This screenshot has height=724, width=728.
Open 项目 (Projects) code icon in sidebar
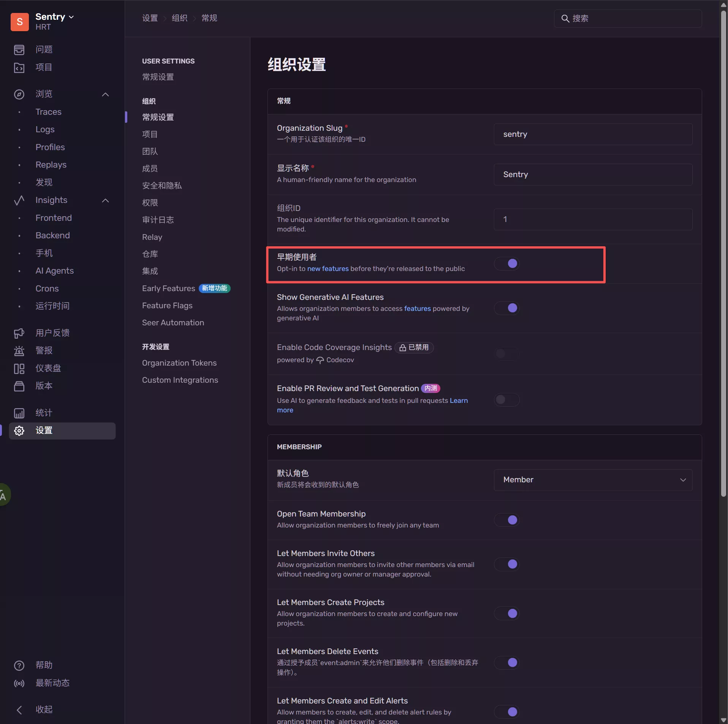click(x=19, y=68)
